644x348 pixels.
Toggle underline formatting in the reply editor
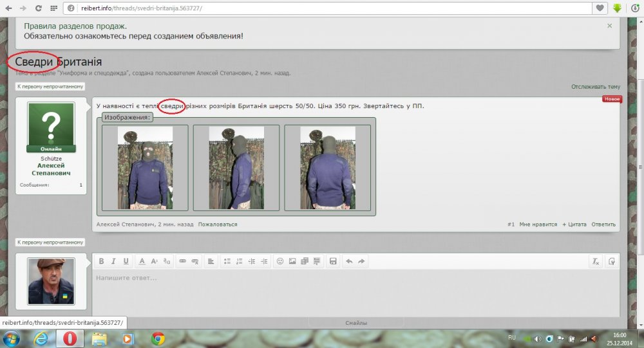click(126, 261)
